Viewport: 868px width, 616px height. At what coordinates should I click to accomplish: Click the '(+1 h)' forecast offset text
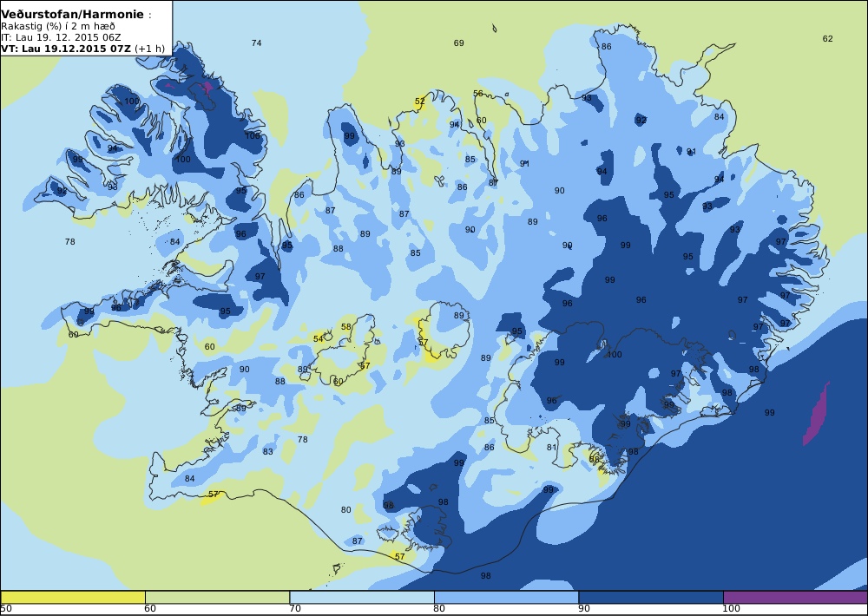149,49
